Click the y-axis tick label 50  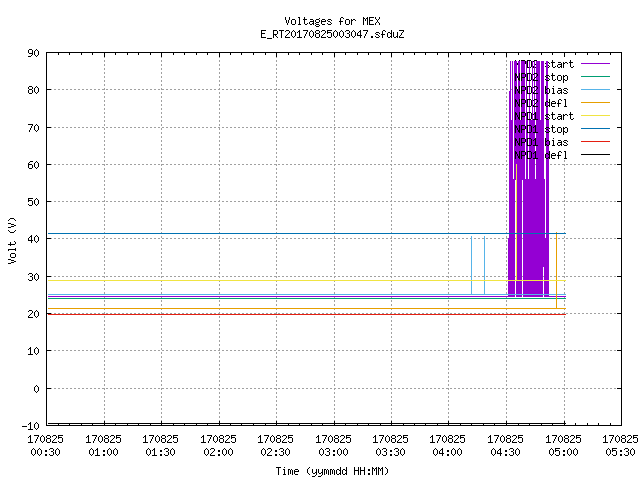point(33,202)
